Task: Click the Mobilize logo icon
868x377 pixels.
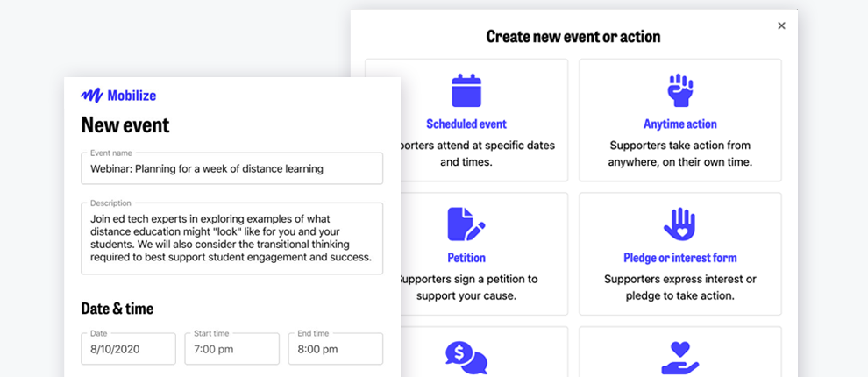Action: coord(91,96)
